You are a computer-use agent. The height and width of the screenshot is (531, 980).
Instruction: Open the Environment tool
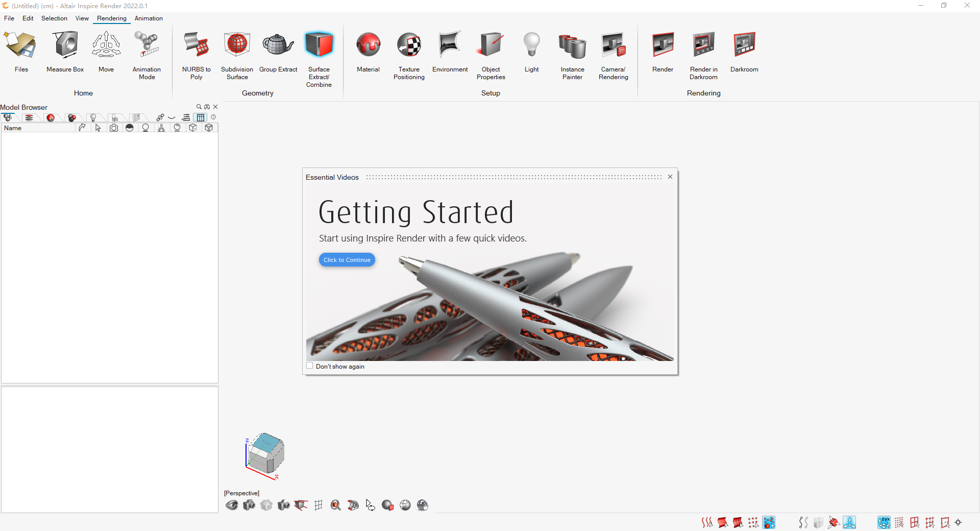pos(450,51)
